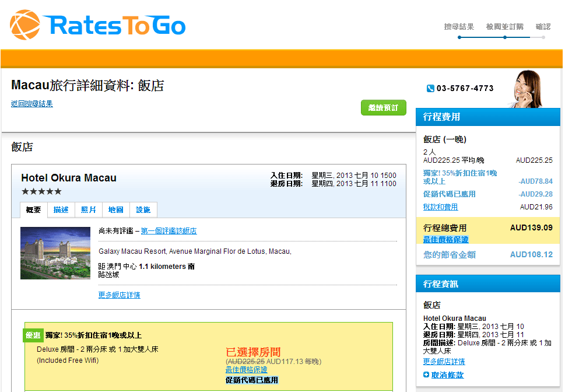Click the five-star hotel rating

(x=41, y=191)
